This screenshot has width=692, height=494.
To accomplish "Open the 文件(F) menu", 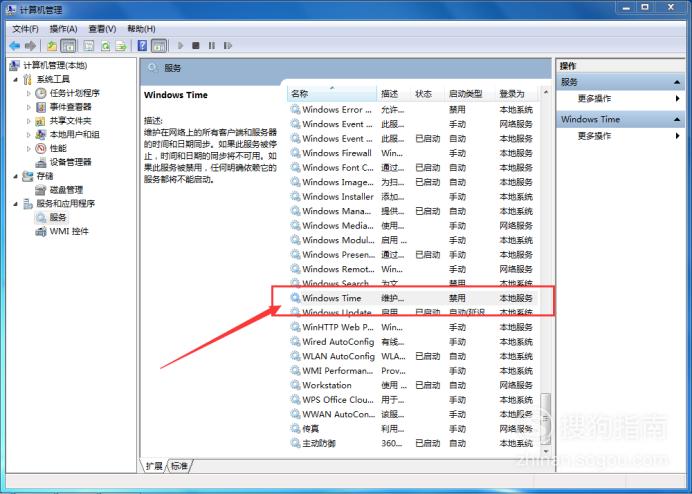I will (25, 29).
